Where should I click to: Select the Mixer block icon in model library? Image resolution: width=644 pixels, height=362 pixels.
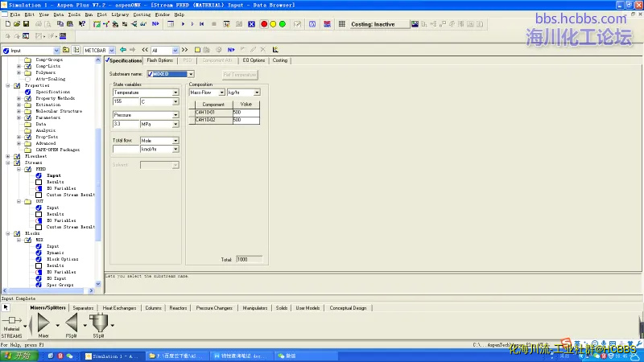pyautogui.click(x=43, y=323)
